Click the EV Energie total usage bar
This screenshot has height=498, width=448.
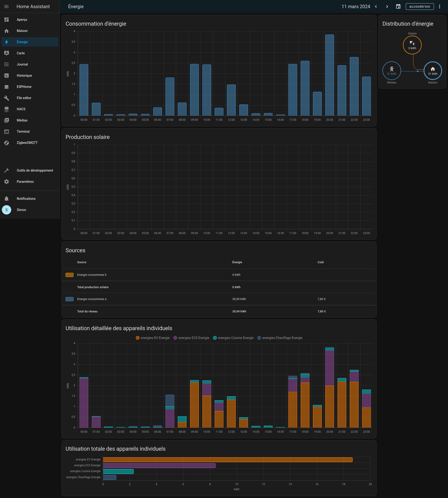click(x=228, y=460)
